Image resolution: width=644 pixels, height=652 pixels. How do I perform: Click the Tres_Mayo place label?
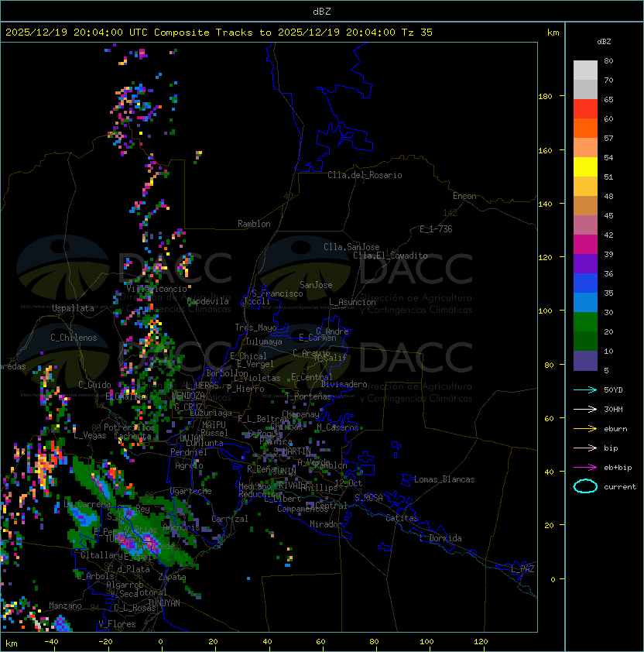pos(255,328)
